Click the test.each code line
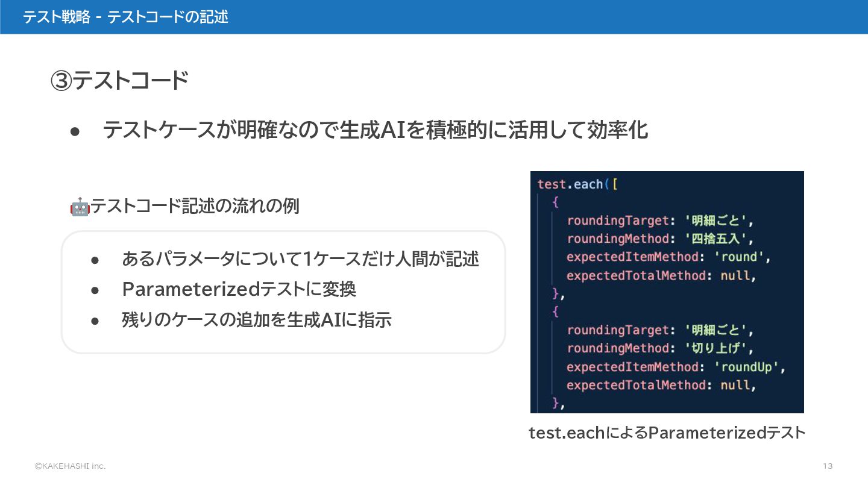The width and height of the screenshot is (868, 488). [x=577, y=184]
